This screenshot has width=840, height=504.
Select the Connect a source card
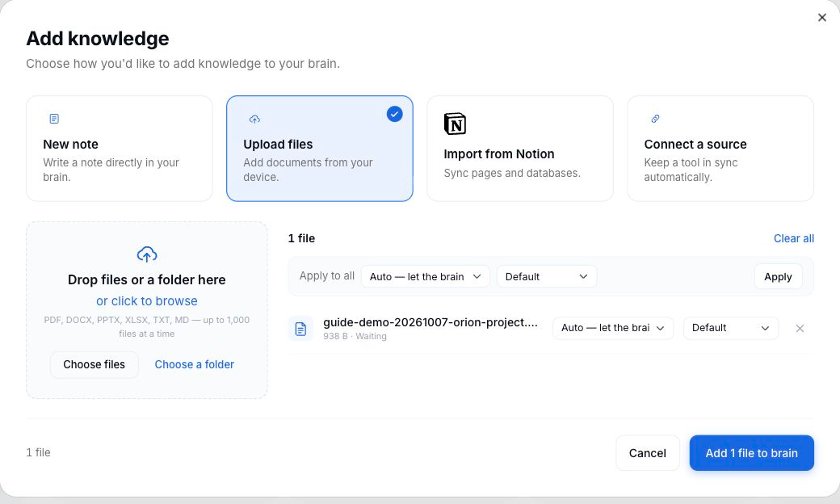click(720, 149)
